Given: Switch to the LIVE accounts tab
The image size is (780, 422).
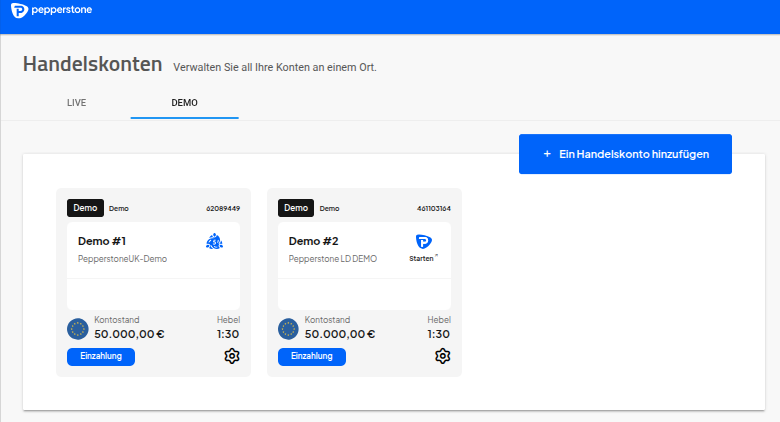Looking at the screenshot, I should click(77, 103).
